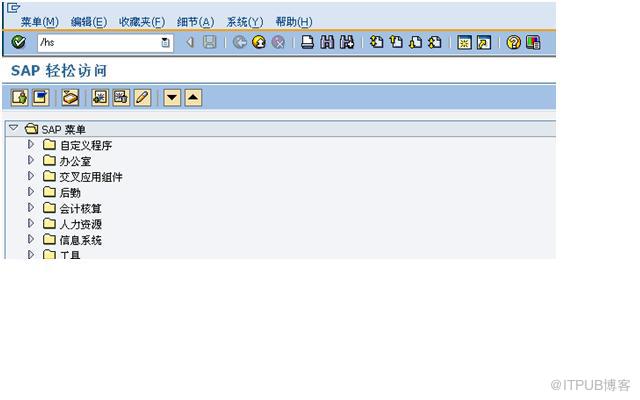Click the Last Page icon

click(x=435, y=42)
